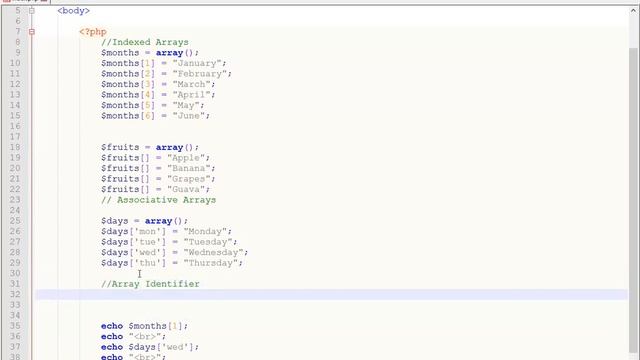Click the "April" string
The image size is (640, 360).
point(191,95)
